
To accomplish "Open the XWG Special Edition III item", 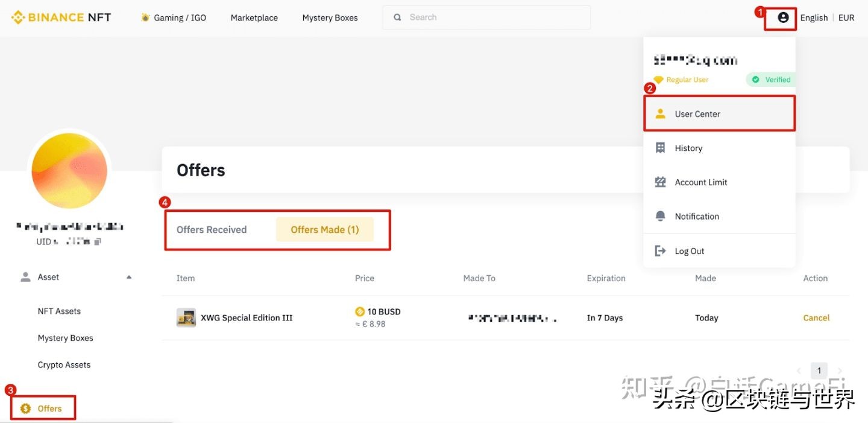I will [247, 318].
